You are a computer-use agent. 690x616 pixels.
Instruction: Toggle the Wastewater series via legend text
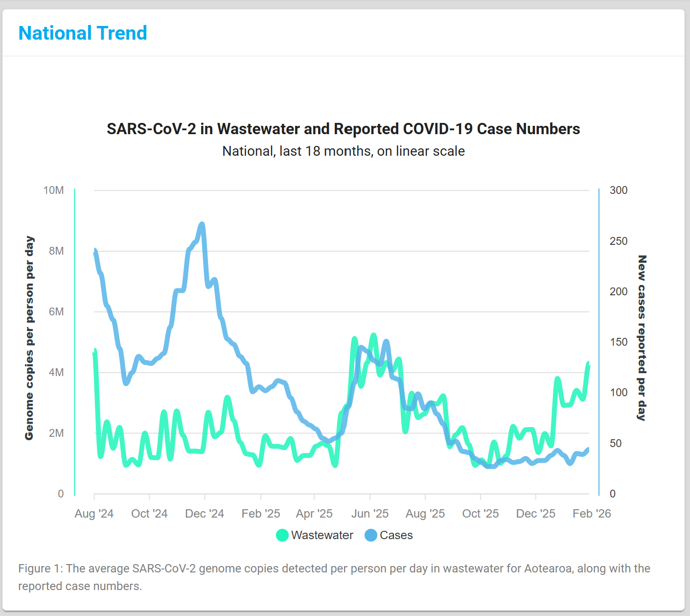point(322,535)
